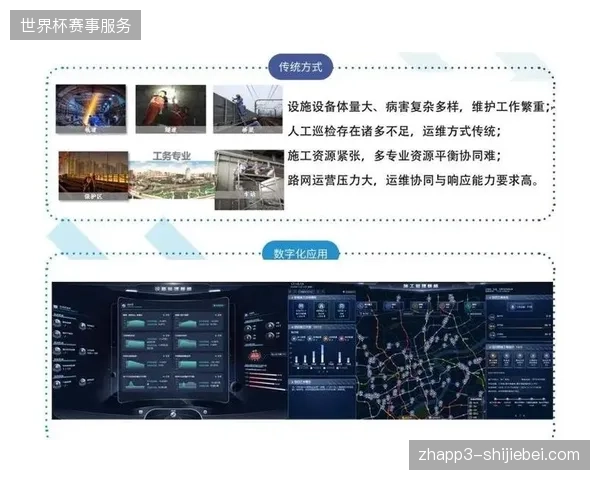This screenshot has height=480, width=600.
Task: Select the 数字化应用 pill label
Action: [300, 251]
